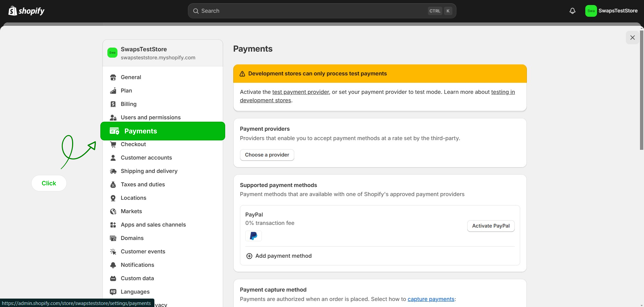
Task: Click the Payments card icon
Action: 114,131
